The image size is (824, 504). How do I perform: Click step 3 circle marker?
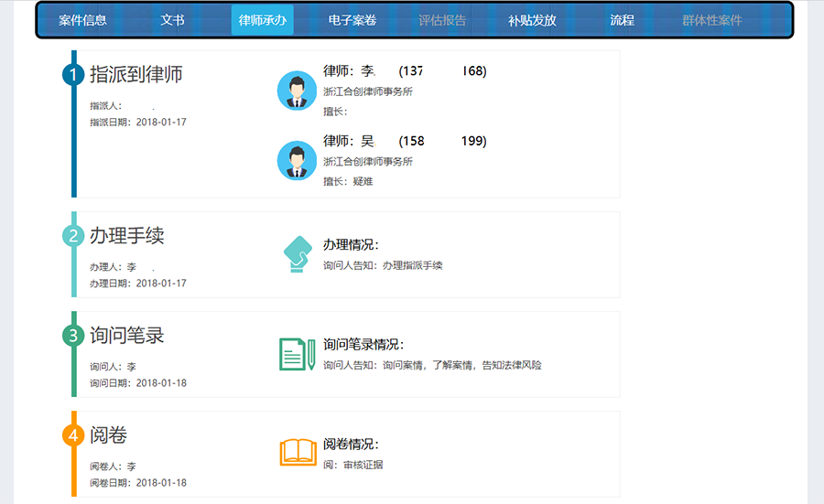coord(73,336)
